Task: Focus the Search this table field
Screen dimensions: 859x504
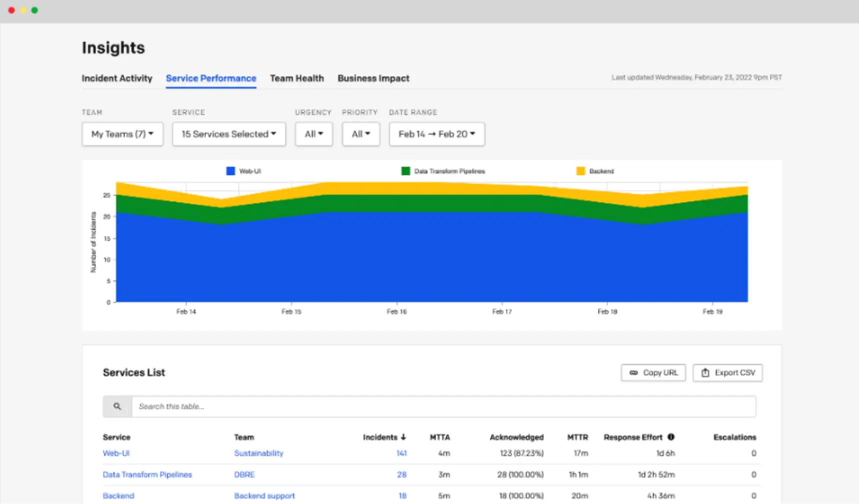Action: [444, 406]
